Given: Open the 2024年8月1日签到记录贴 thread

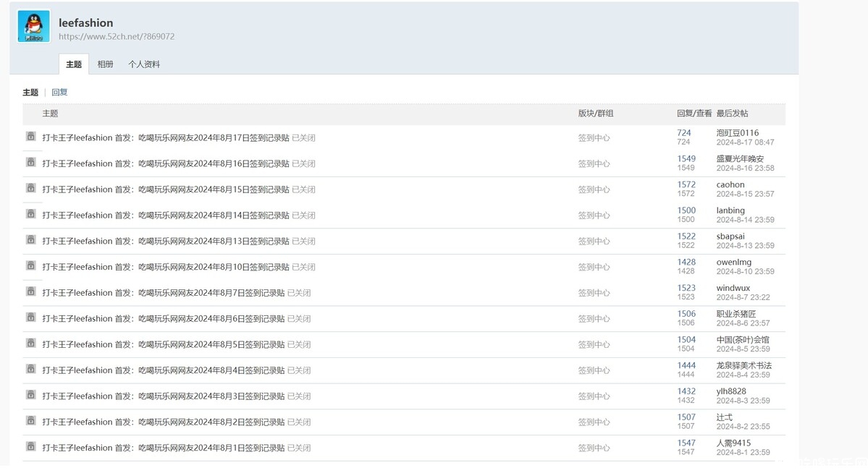Looking at the screenshot, I should [x=164, y=448].
